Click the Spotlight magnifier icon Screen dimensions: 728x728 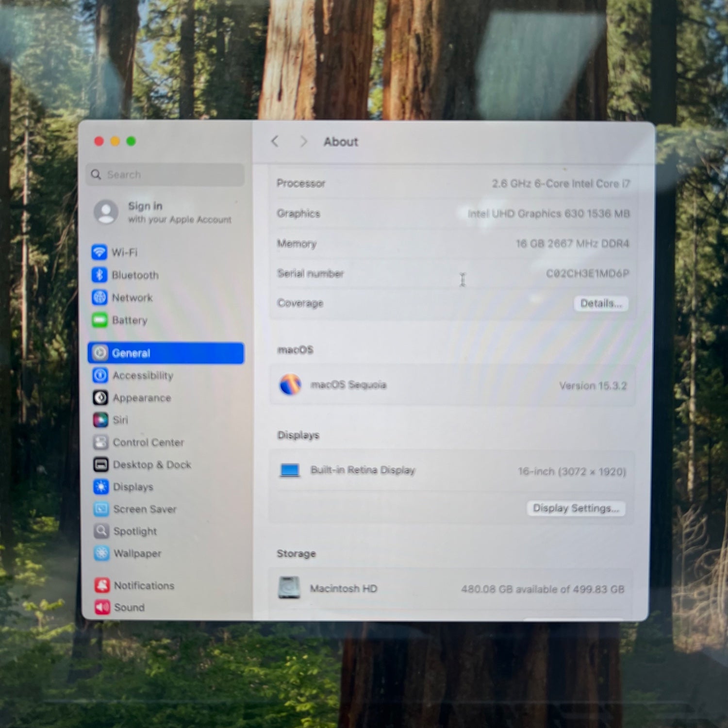(x=101, y=531)
